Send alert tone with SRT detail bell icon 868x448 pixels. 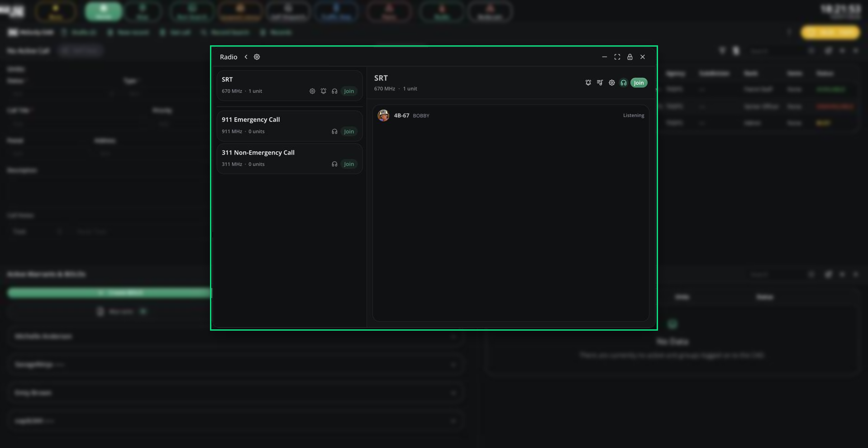[x=588, y=82]
